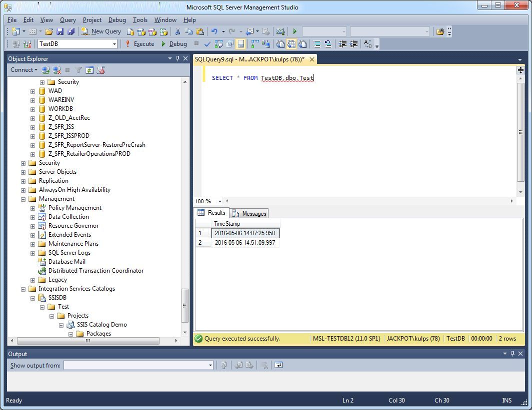Screen dimensions: 532x410
Task: Switch to the Messages tab
Action: [249, 213]
